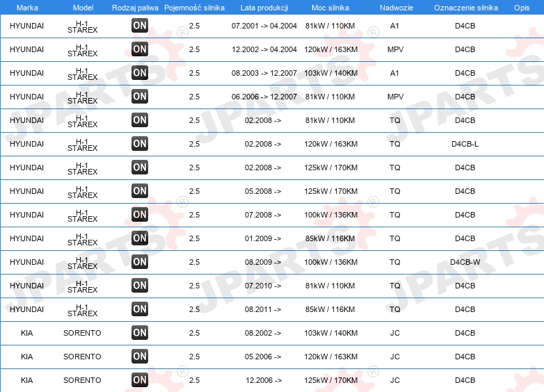Click the Oznaczenie silnika column header
Screen dimensions: 544x392
point(465,8)
